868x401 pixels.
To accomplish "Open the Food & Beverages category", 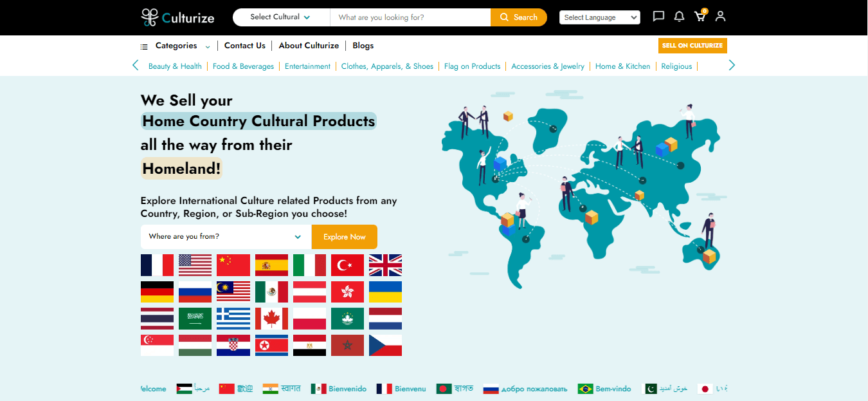I will [243, 66].
